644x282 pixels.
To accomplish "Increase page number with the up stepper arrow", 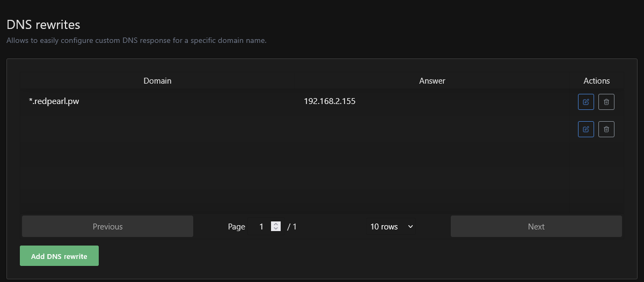I will coord(276,224).
